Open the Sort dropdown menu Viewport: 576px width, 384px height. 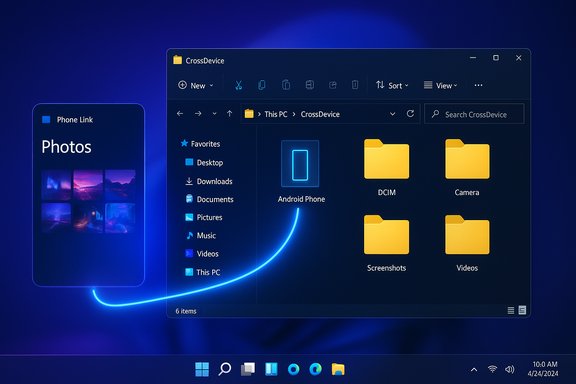point(392,85)
